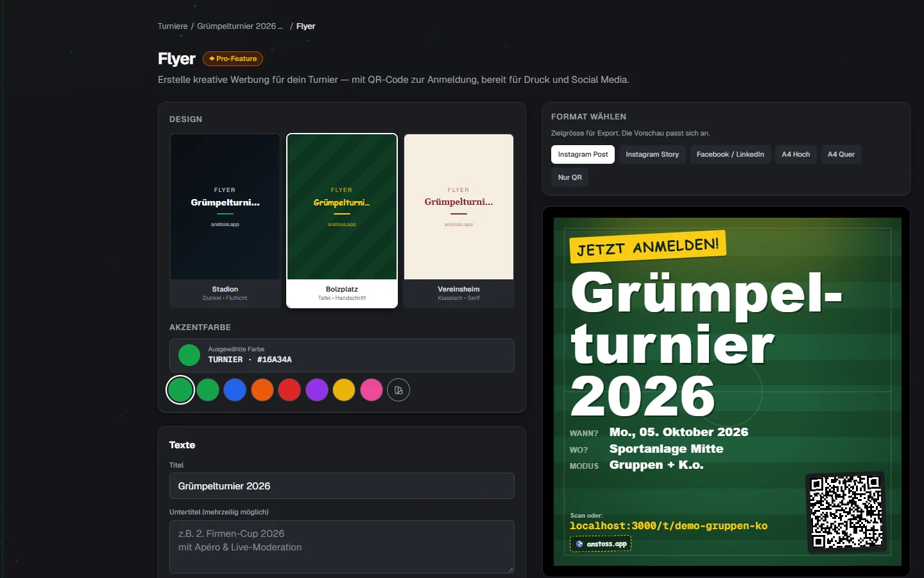Open Grümpelturnier 2026 breadcrumb link
The height and width of the screenshot is (578, 924).
240,26
